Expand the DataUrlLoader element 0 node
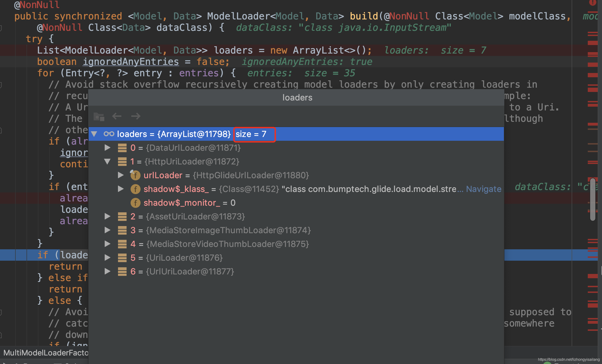 tap(107, 148)
